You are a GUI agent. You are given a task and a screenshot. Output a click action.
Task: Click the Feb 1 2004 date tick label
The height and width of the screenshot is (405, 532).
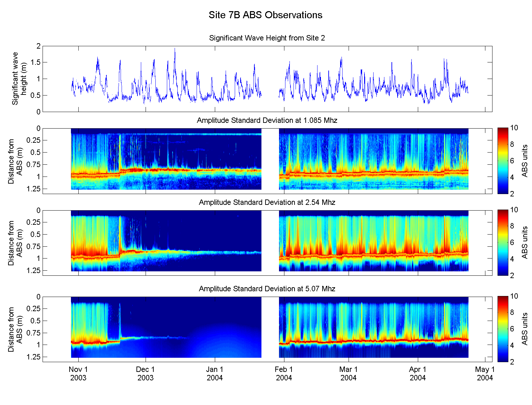point(284,374)
